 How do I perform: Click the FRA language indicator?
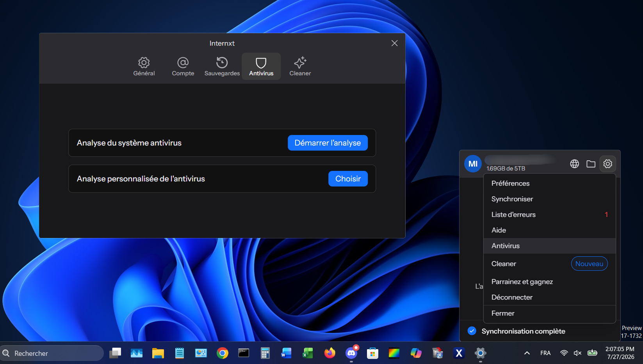545,353
